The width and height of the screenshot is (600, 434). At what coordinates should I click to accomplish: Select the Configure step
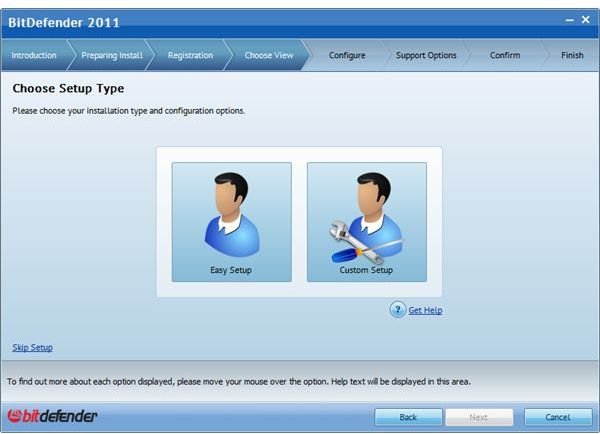pyautogui.click(x=347, y=55)
